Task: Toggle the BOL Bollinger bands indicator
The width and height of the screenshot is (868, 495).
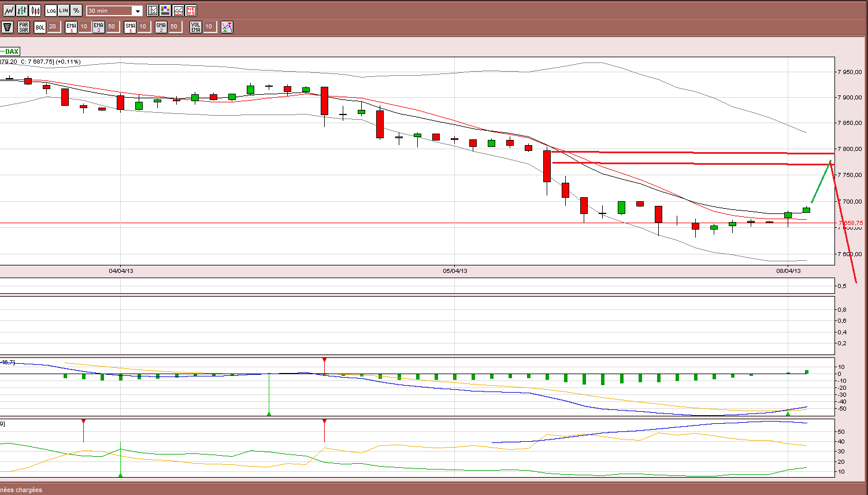Action: point(40,27)
